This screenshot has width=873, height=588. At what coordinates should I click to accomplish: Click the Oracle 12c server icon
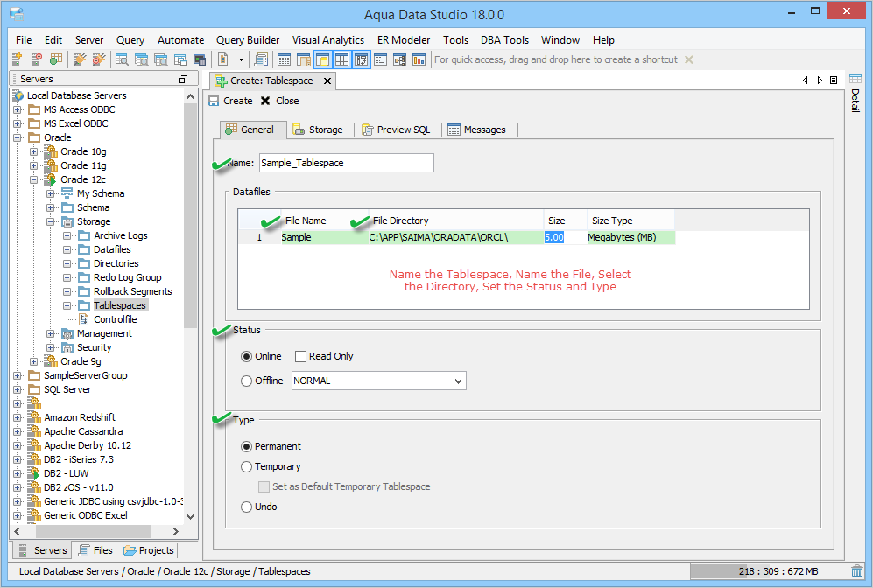50,179
